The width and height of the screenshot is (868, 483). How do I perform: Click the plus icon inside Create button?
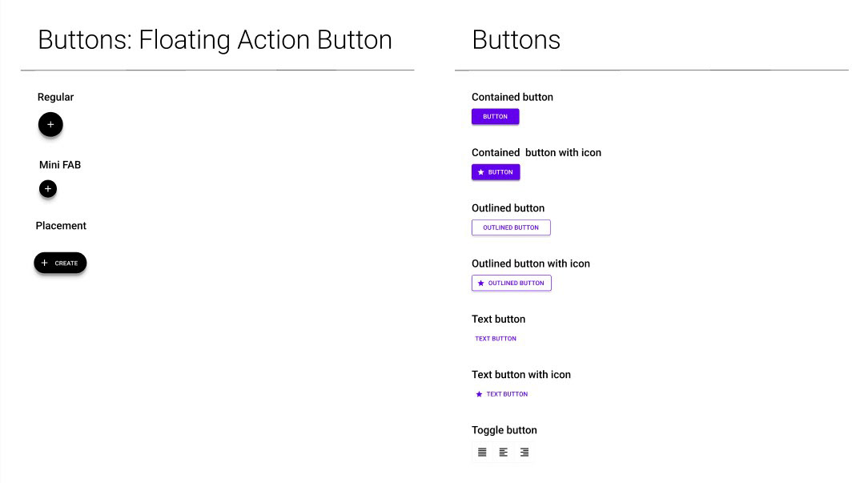pos(44,263)
